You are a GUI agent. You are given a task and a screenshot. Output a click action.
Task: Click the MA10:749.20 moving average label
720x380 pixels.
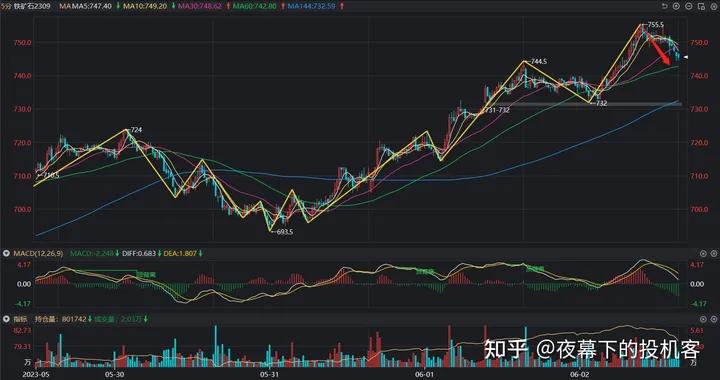tap(146, 6)
